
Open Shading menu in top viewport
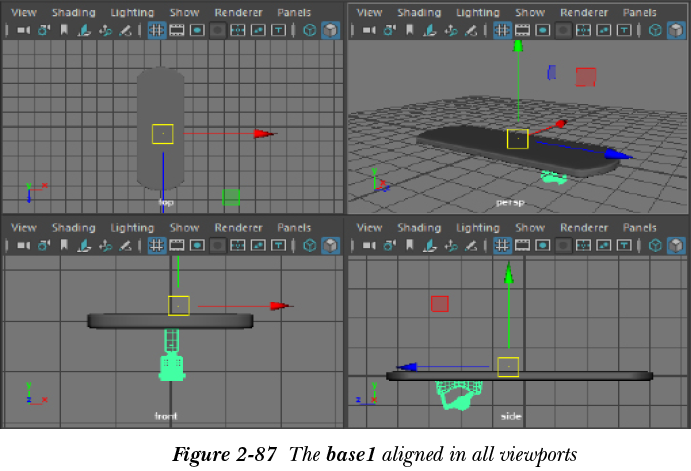point(73,13)
